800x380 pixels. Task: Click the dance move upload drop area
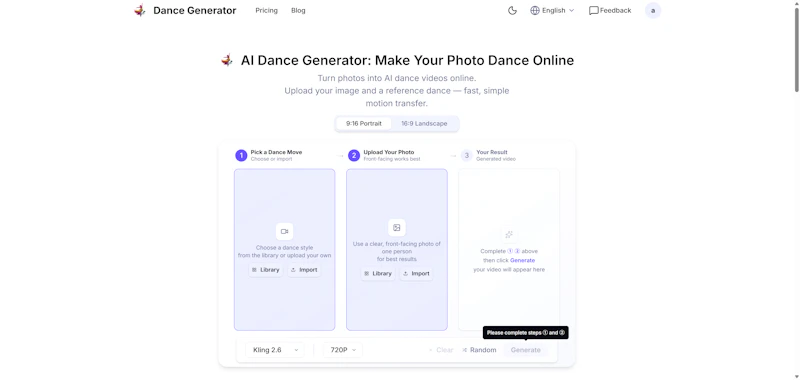click(285, 250)
